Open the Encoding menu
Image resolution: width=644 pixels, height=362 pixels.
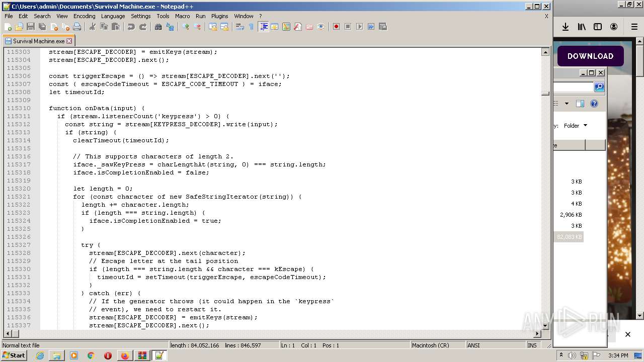coord(84,16)
